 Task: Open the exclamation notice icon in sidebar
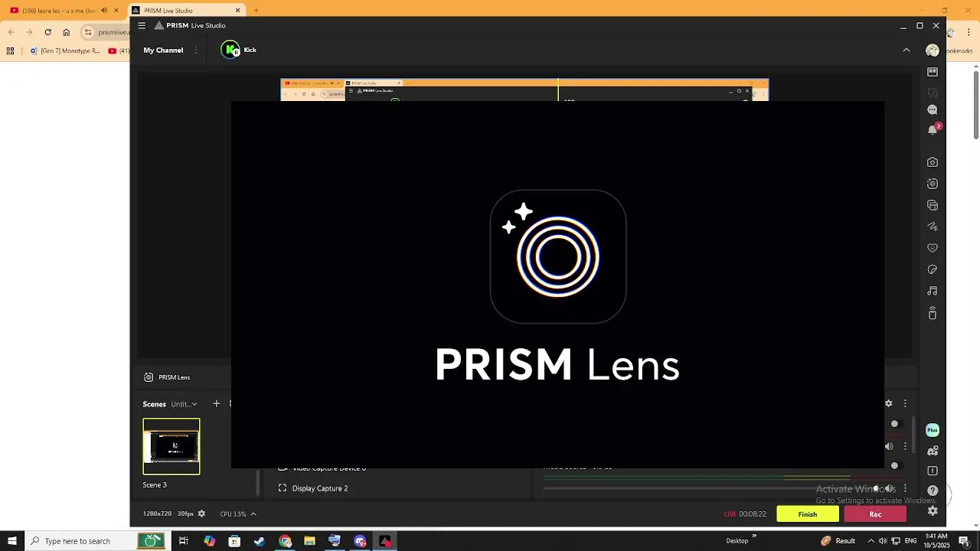[933, 471]
